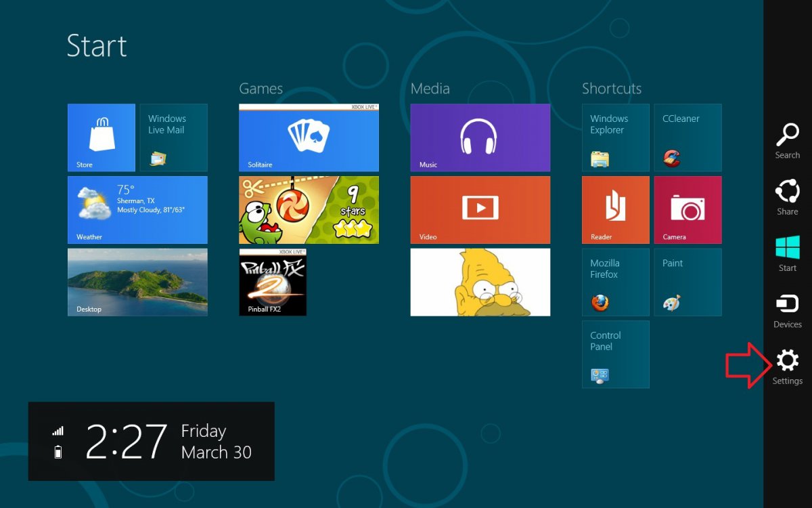
Task: Open the Video tile
Action: [x=480, y=210]
